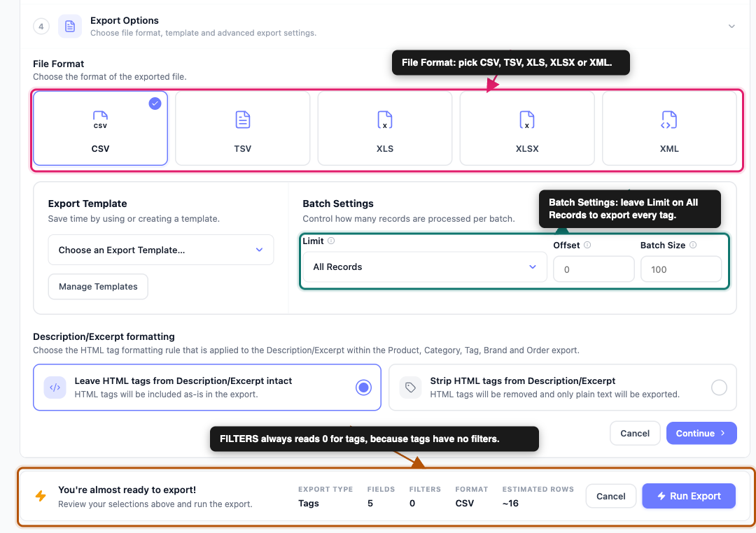This screenshot has width=756, height=533.
Task: Click the Export Template heading
Action: click(87, 204)
